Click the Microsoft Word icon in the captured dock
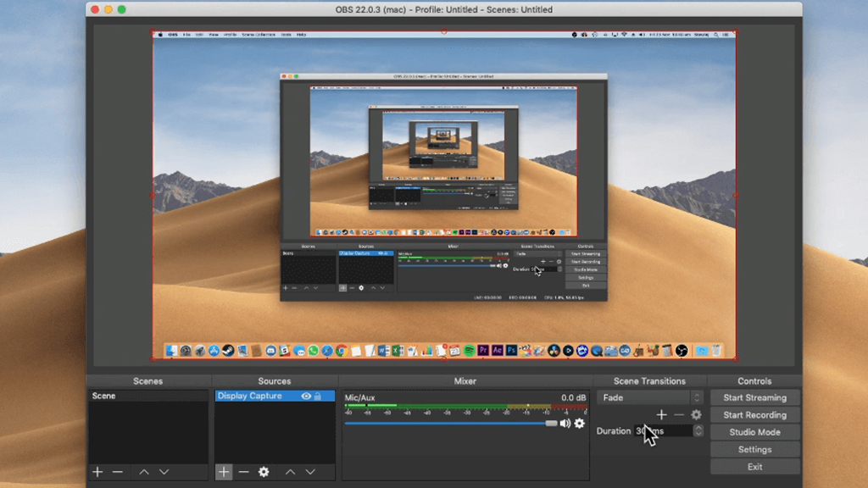Screen dimensions: 868x488 coord(384,351)
